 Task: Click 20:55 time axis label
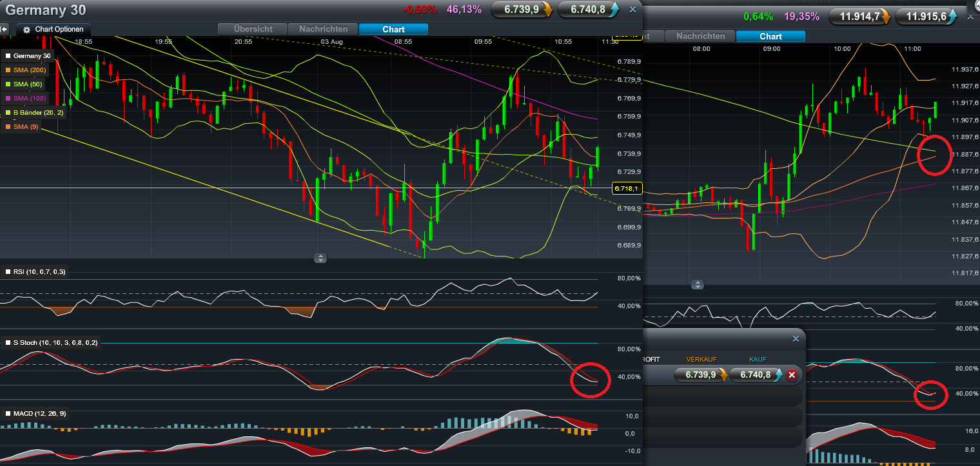tap(243, 41)
